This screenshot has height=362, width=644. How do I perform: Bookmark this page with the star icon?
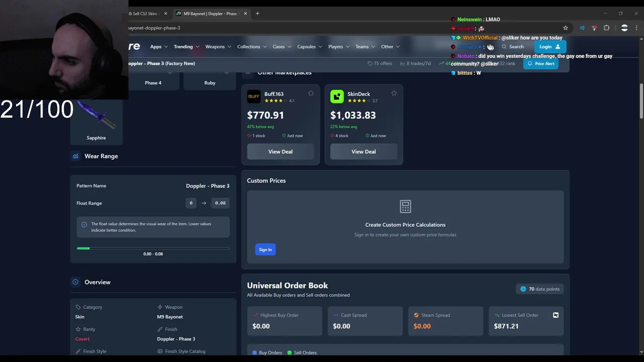point(566,28)
